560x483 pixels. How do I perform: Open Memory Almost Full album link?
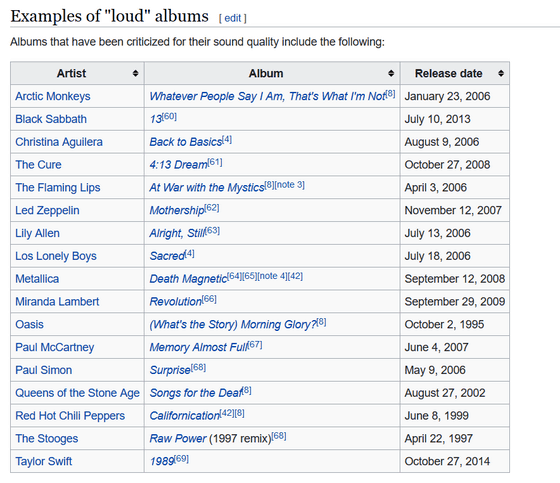click(x=199, y=347)
